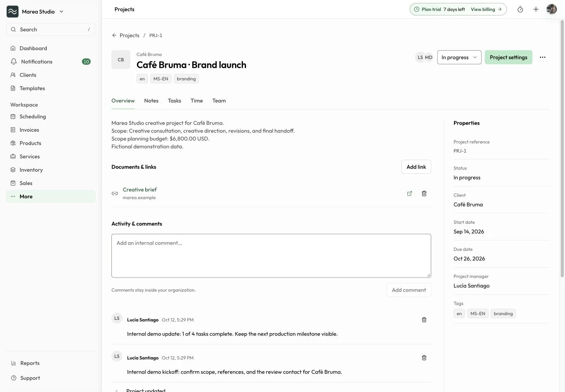Click the Add link button

click(x=416, y=167)
